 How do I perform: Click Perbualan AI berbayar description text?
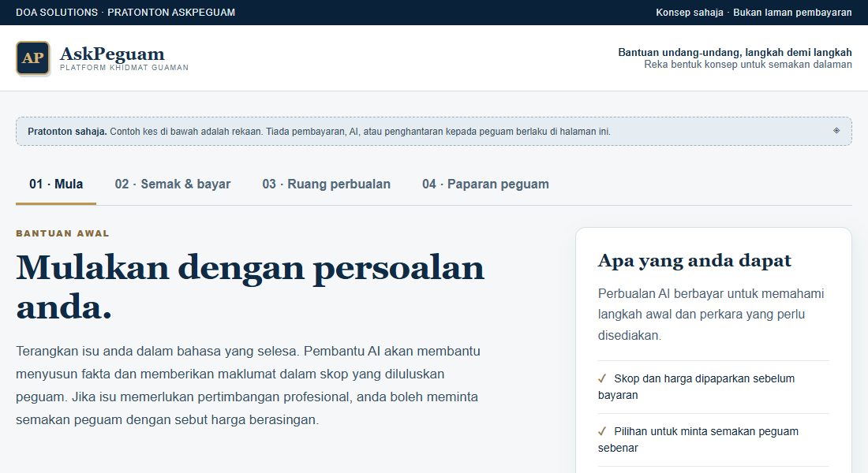pos(711,315)
